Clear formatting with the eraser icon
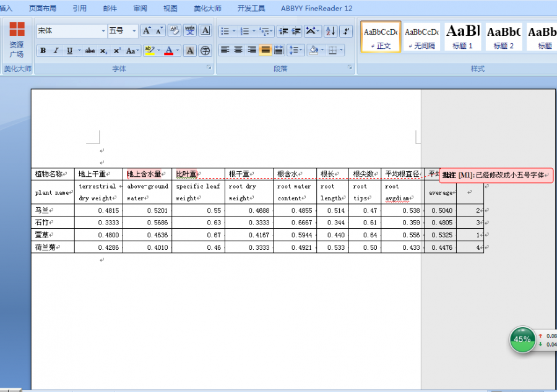Image resolution: width=557 pixels, height=392 pixels. 175,31
